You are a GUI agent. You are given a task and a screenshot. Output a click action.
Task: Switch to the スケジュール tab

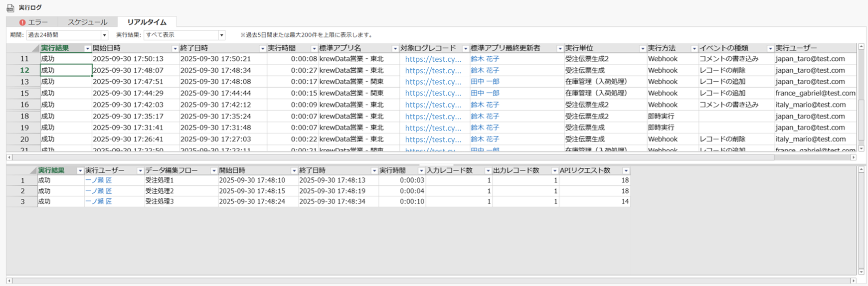[87, 22]
